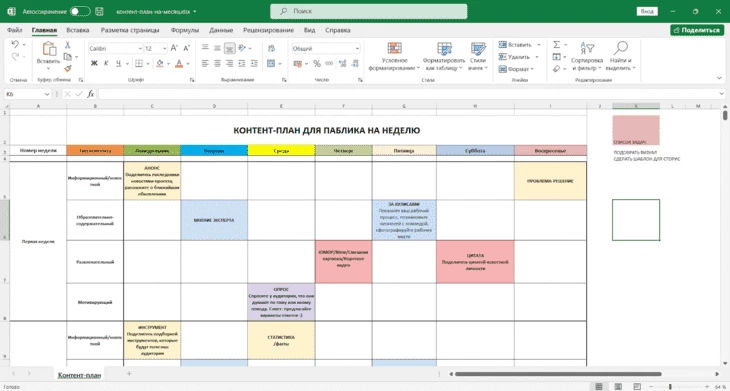The width and height of the screenshot is (730, 391).
Task: Click the AutoSum sigma icon
Action: click(x=556, y=45)
